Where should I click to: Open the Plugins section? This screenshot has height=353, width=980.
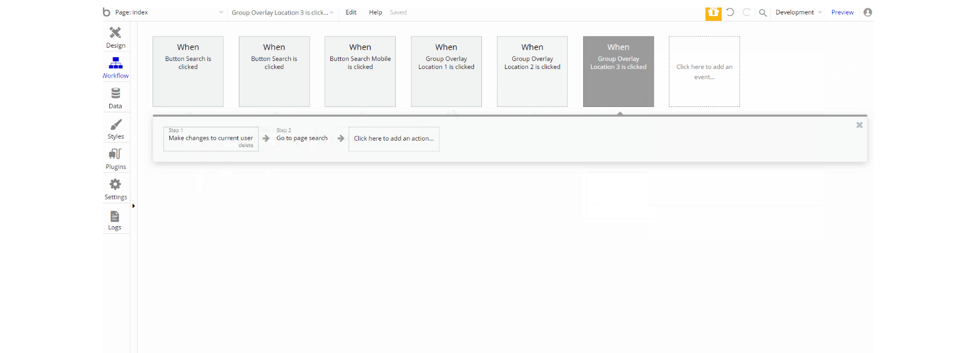116,158
